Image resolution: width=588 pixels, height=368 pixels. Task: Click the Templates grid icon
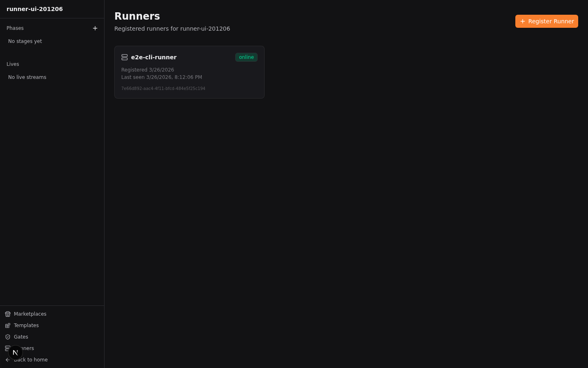pos(8,325)
